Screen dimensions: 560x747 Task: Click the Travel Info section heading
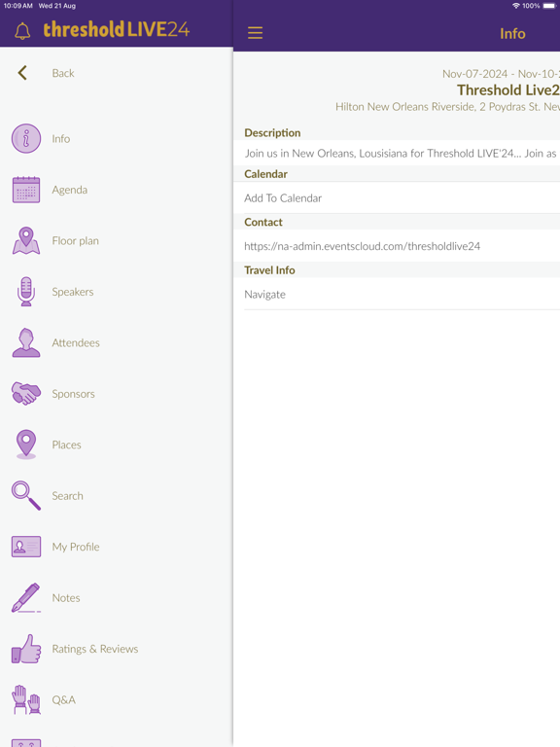point(269,270)
